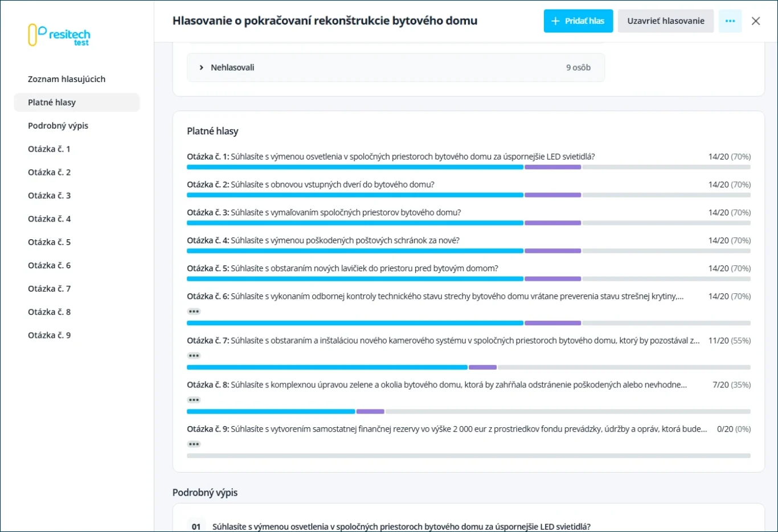
Task: Click blue progress bar of Otázka č. 8
Action: (271, 411)
